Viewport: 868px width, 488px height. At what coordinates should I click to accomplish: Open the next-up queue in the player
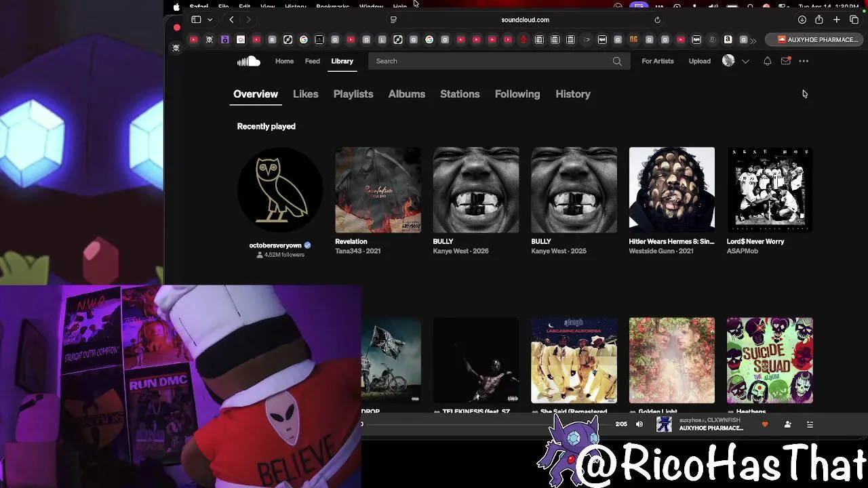810,424
